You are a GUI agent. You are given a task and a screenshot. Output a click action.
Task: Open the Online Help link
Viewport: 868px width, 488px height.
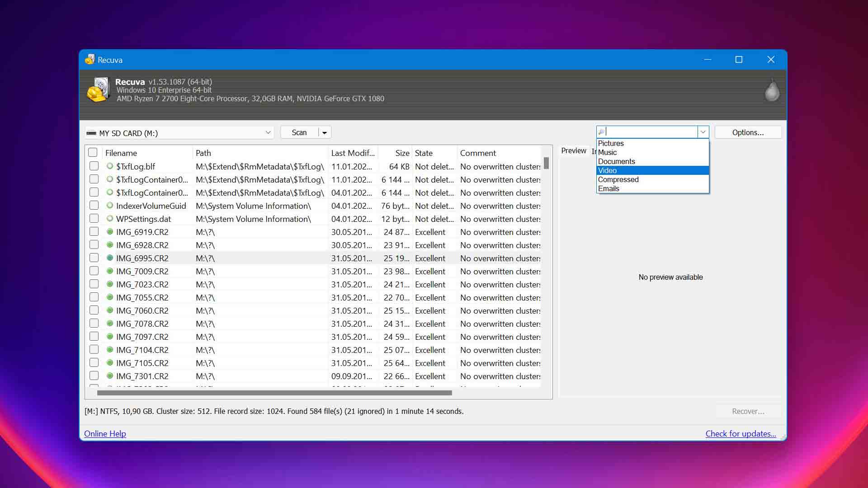pyautogui.click(x=105, y=434)
